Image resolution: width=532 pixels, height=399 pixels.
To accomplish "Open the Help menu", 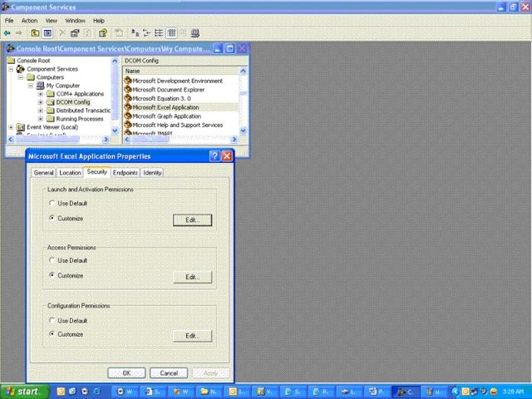I will pos(99,21).
